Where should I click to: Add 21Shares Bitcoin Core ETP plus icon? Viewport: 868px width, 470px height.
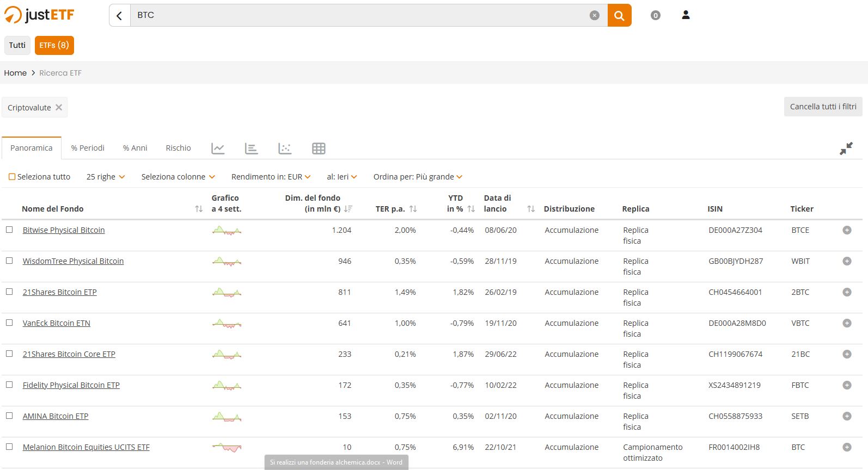pyautogui.click(x=847, y=354)
